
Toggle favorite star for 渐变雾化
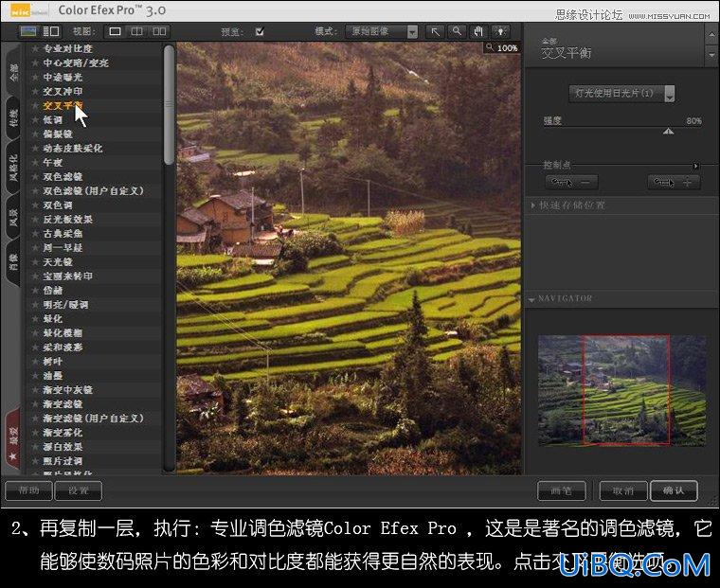(35, 433)
